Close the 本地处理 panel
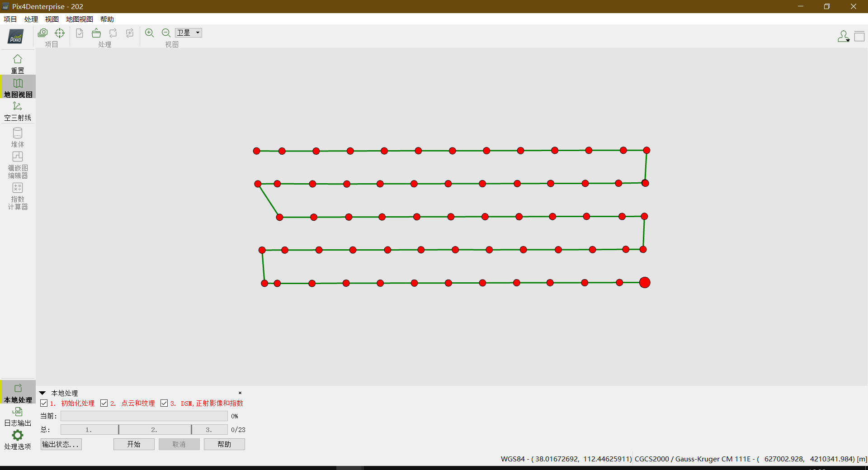This screenshot has width=868, height=470. tap(240, 393)
